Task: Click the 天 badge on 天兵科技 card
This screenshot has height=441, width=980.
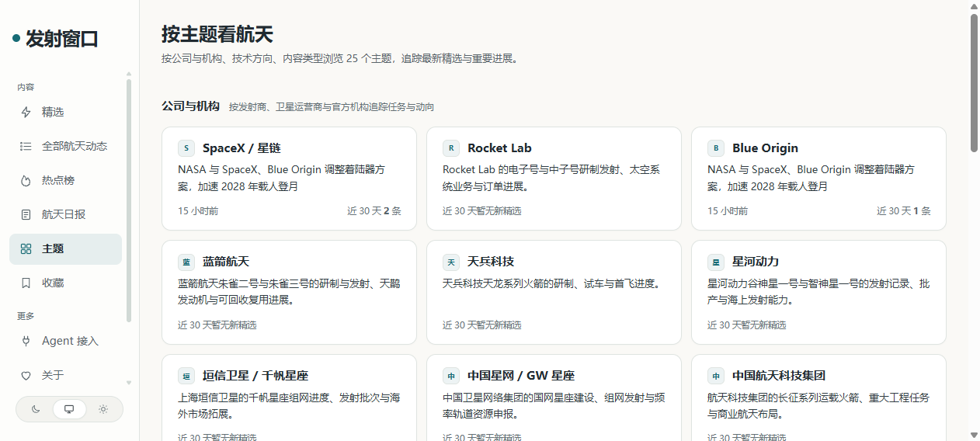Action: [451, 262]
